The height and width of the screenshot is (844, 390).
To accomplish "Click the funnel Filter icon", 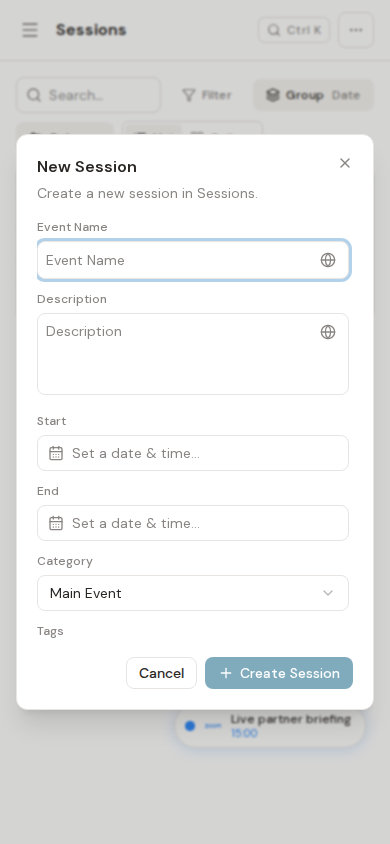I will [x=189, y=95].
